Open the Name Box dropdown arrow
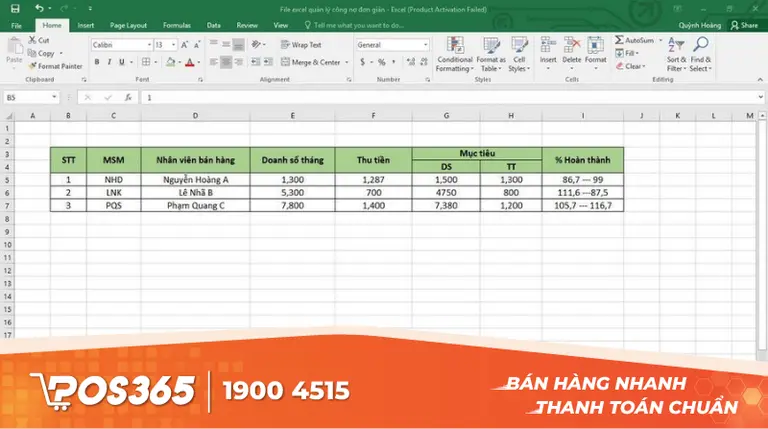Screen dimensions: 768x429 coord(54,97)
